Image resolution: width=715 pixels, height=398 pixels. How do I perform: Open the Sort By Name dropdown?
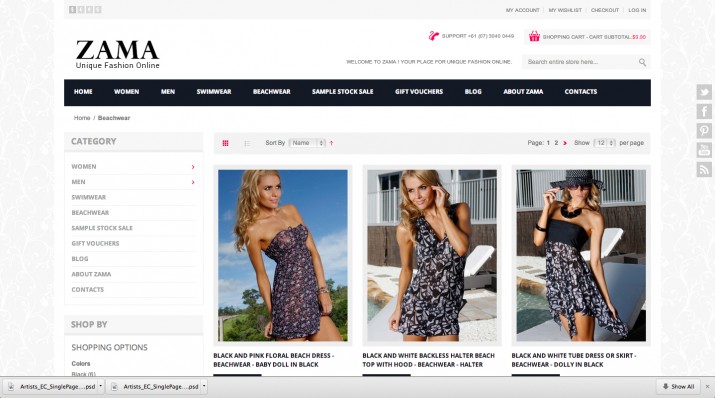point(307,143)
